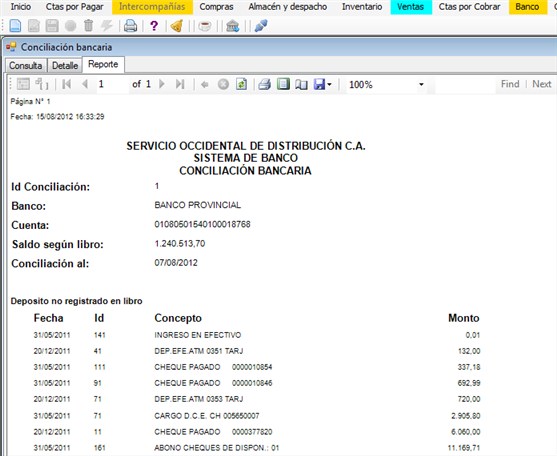This screenshot has width=557, height=456.
Task: Click the INGRESO EN EFECTIVO row concept
Action: pos(198,335)
